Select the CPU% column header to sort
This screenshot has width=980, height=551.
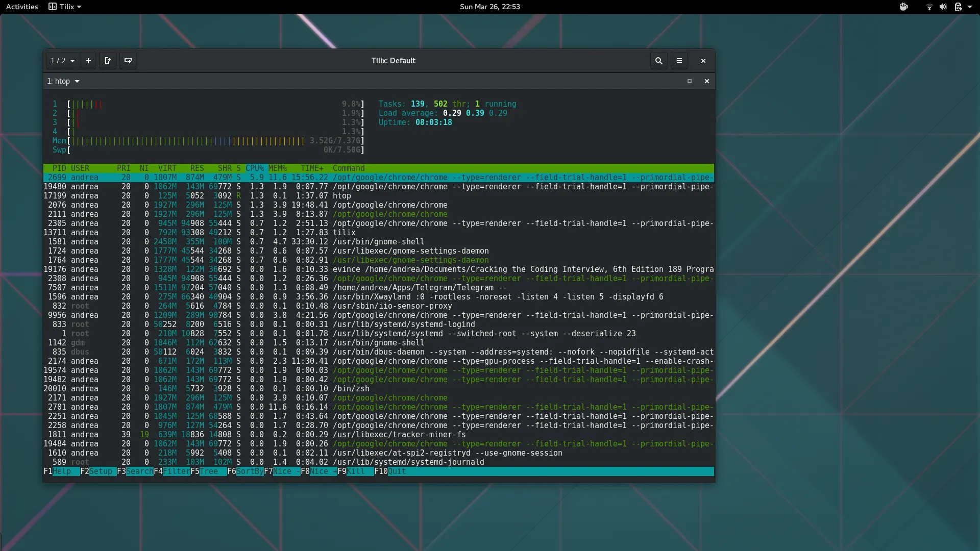tap(254, 168)
